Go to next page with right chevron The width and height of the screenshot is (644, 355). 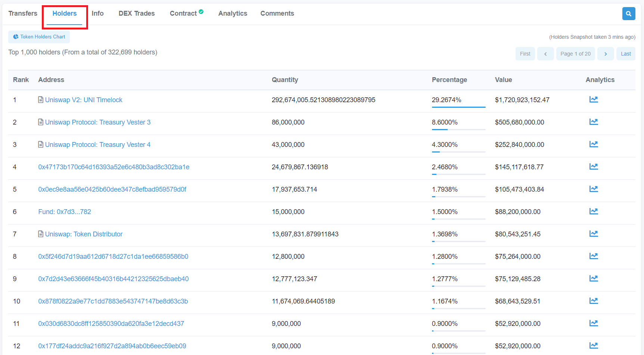coord(606,54)
